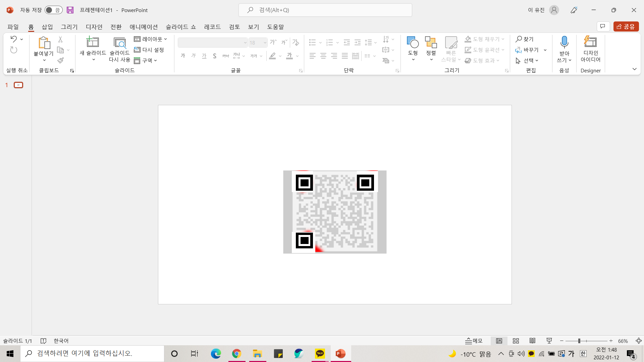Screen dimensions: 644x362
Task: Click the comments speech bubble icon
Action: coord(603,26)
